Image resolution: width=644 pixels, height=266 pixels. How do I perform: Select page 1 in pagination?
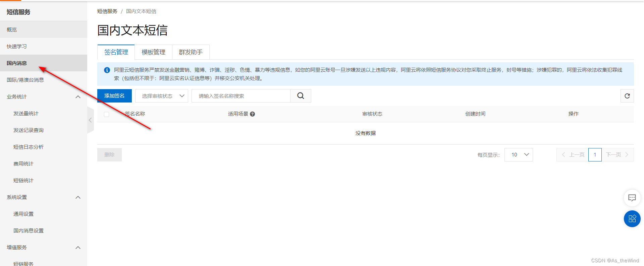pos(595,155)
